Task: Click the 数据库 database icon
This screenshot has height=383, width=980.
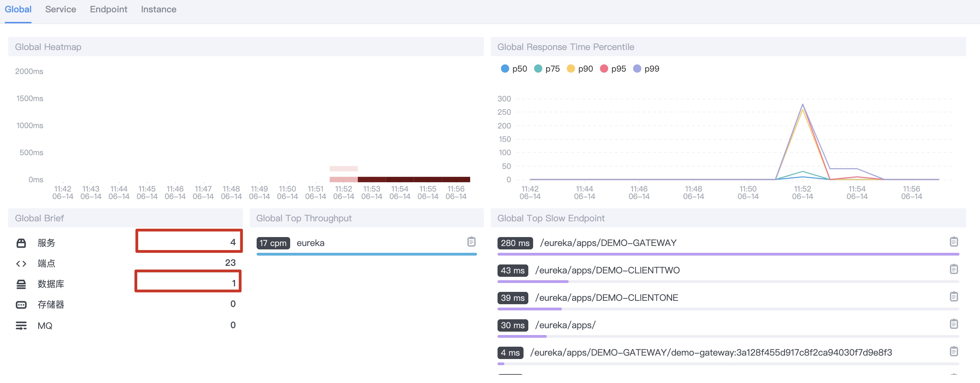Action: click(x=21, y=284)
